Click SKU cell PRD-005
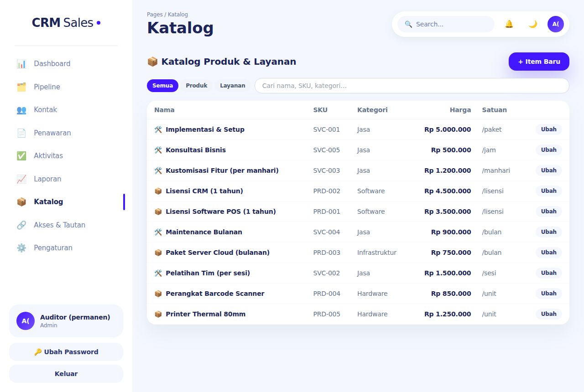 click(x=328, y=314)
